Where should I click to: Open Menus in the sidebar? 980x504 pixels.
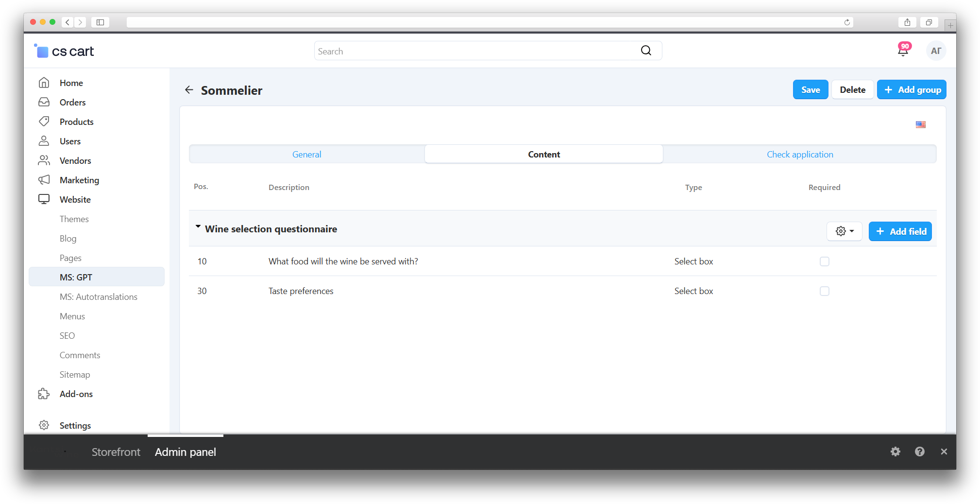(x=72, y=316)
